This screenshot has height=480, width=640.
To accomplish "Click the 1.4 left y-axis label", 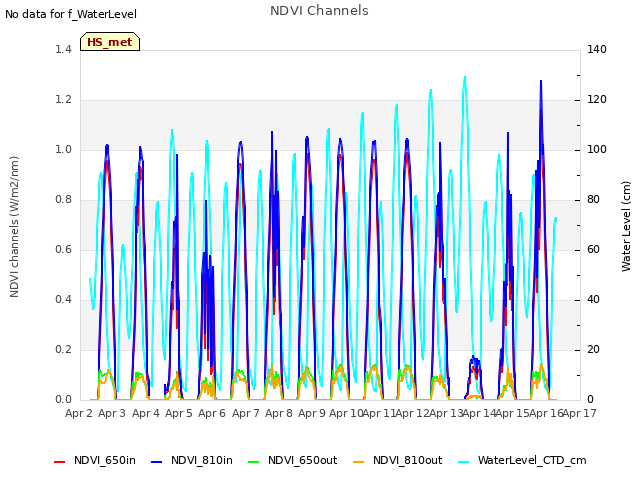I will tap(63, 49).
